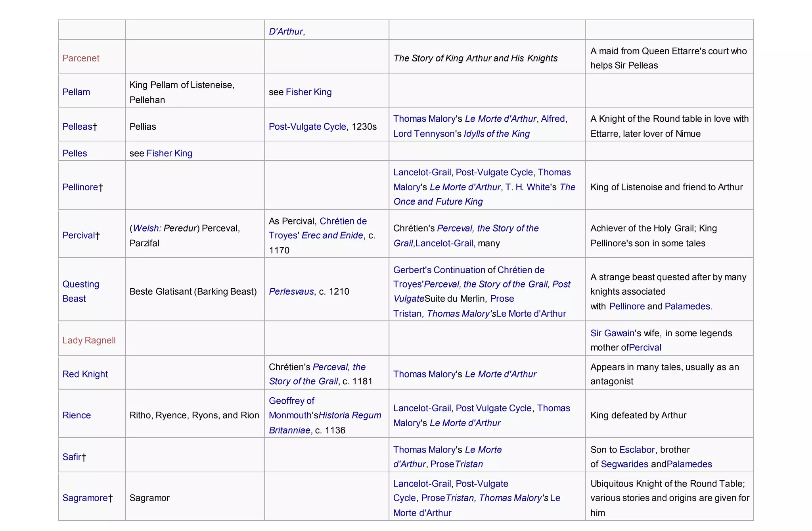
Task: Open the Sir Gawain link
Action: click(612, 333)
